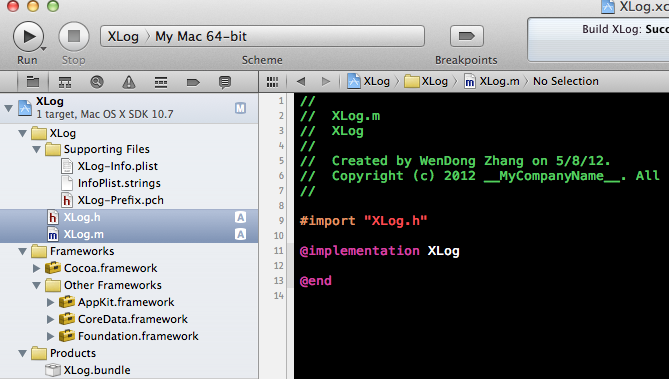
Task: Click line 11 in the gutter
Action: (x=278, y=251)
